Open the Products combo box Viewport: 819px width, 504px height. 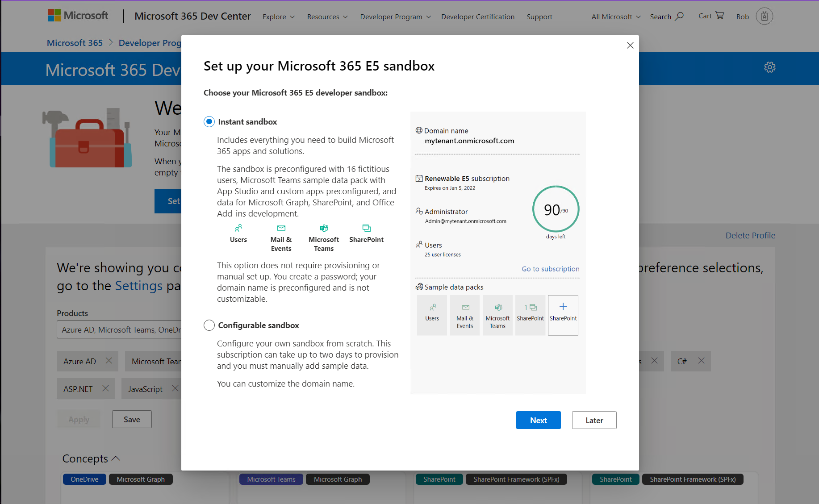point(119,330)
